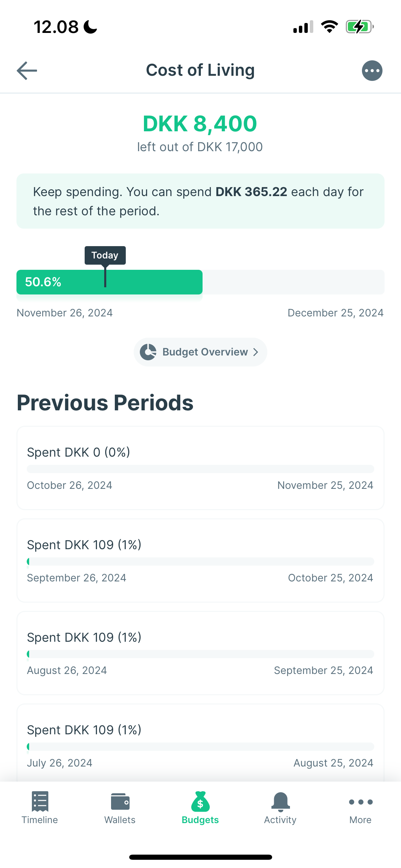Switch to the Activity tab label
The image size is (401, 868).
pyautogui.click(x=280, y=820)
